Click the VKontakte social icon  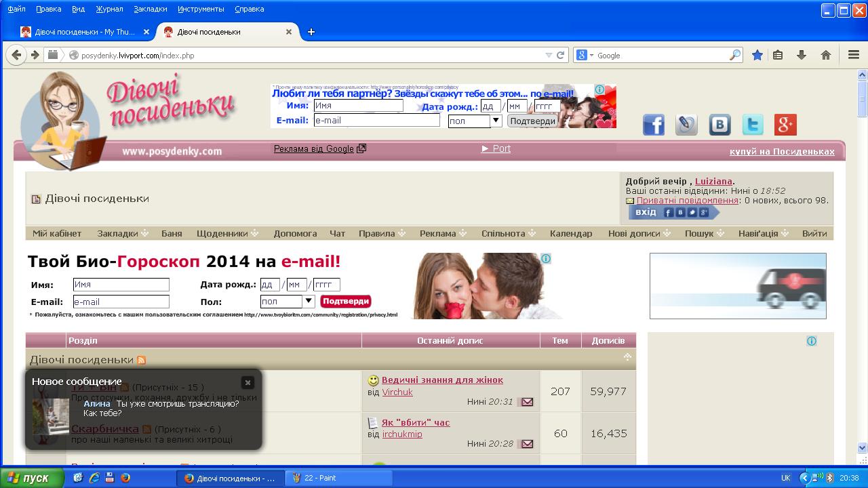719,125
